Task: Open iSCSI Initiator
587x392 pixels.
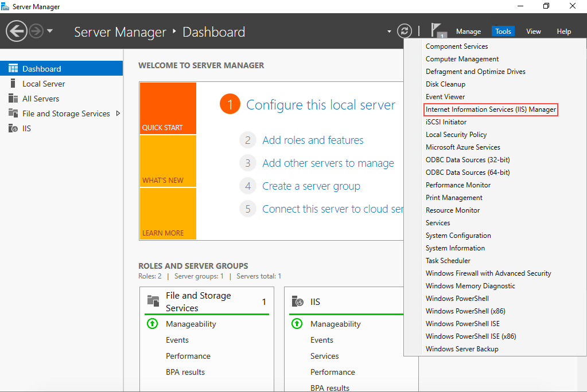Action: [x=446, y=122]
